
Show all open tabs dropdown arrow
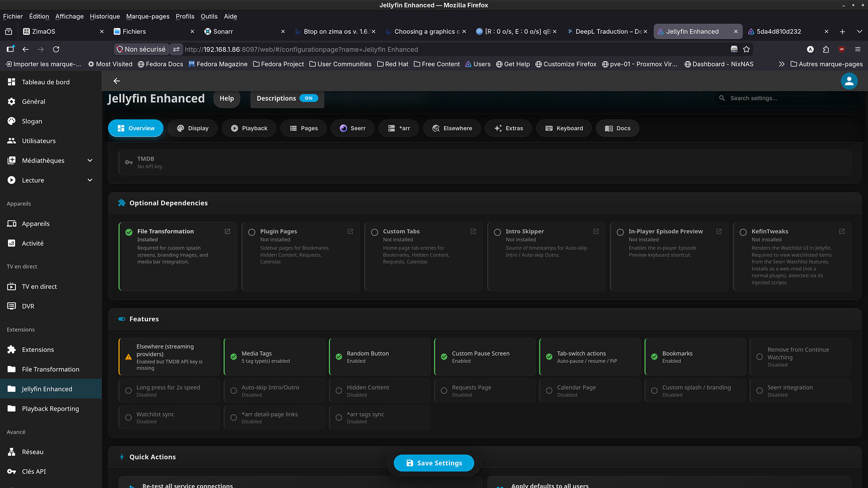[859, 32]
